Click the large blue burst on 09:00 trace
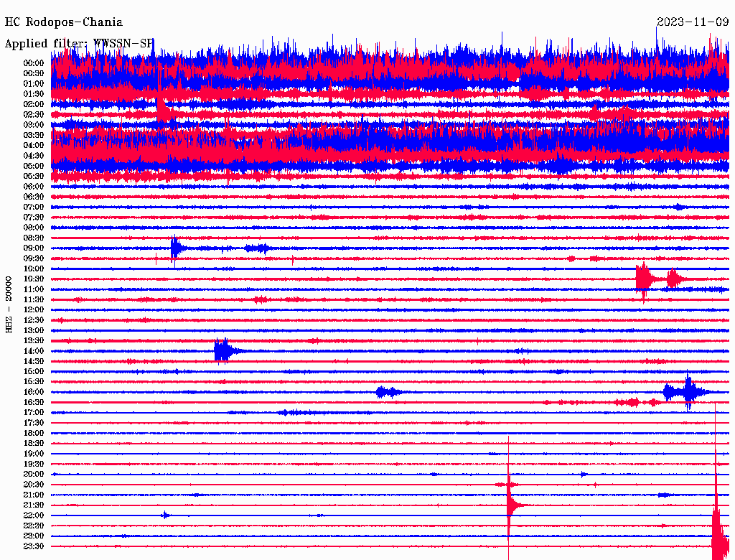Screen dimensions: 735x560 (176, 248)
